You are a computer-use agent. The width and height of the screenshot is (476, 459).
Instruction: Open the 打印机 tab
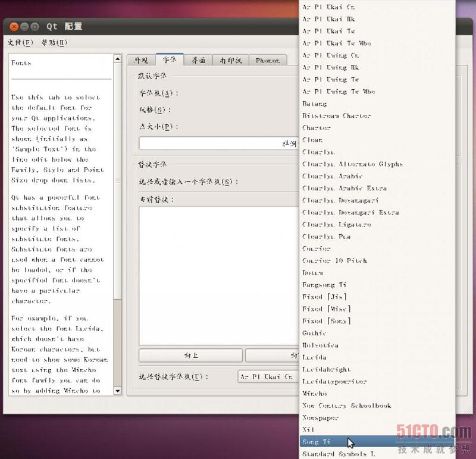[x=231, y=60]
